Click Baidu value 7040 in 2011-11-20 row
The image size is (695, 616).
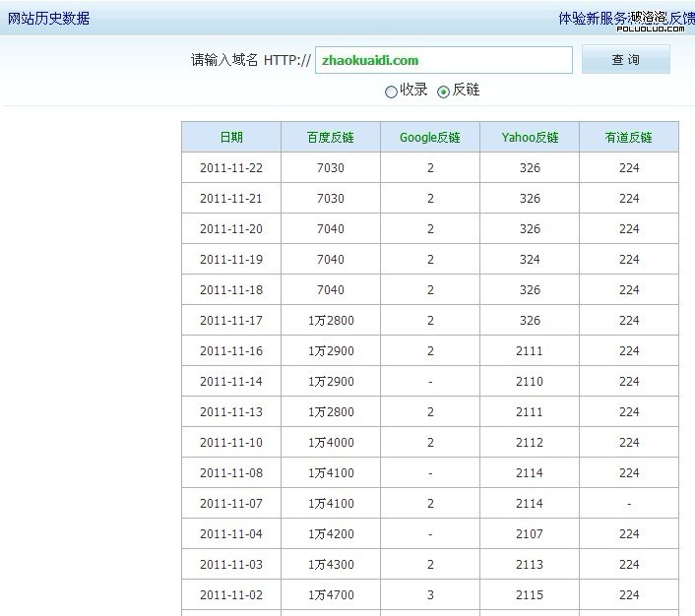pyautogui.click(x=331, y=229)
